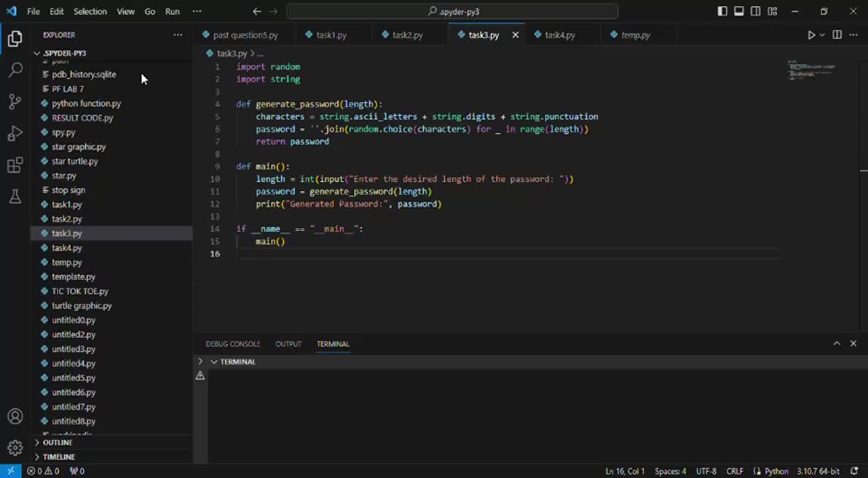The width and height of the screenshot is (868, 478).
Task: Toggle the primary side bar layout icon
Action: (722, 11)
